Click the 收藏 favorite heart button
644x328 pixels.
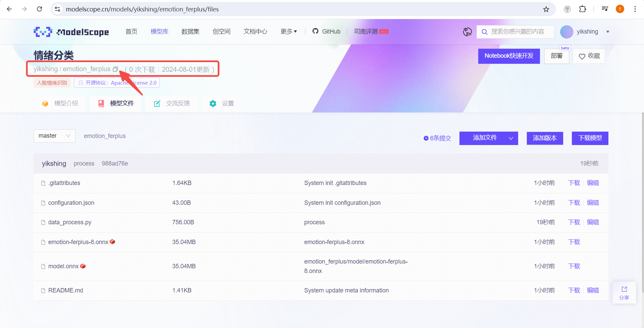589,56
